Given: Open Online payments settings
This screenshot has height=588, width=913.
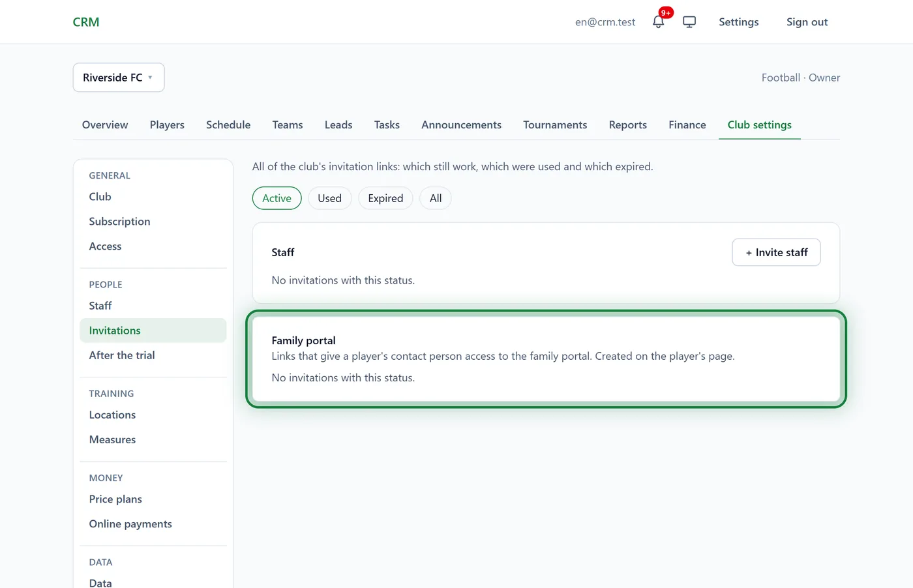Looking at the screenshot, I should pyautogui.click(x=153, y=524).
